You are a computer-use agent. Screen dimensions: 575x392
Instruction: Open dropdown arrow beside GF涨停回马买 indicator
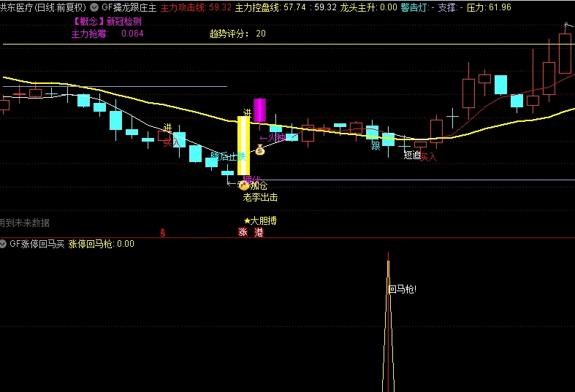tap(3, 244)
